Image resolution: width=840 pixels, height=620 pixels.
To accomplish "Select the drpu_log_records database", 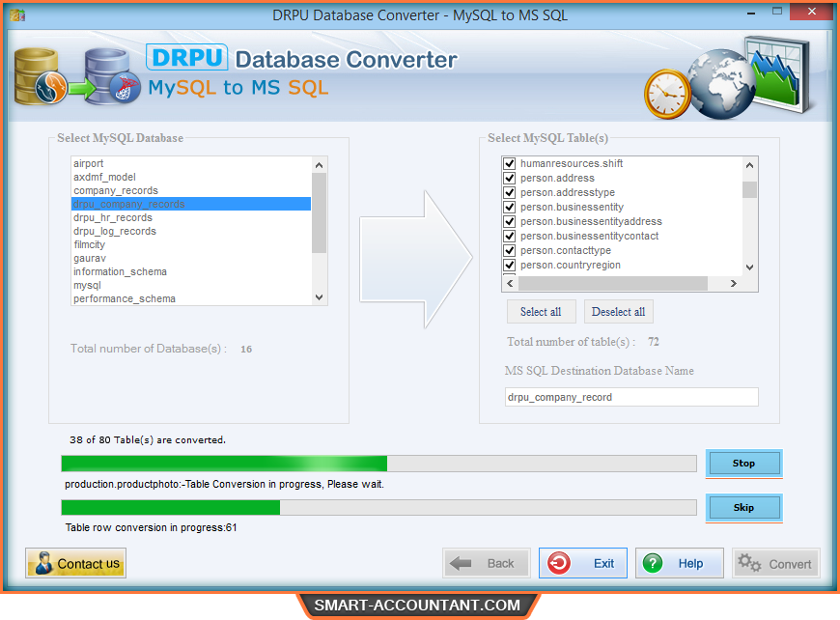I will click(x=191, y=231).
